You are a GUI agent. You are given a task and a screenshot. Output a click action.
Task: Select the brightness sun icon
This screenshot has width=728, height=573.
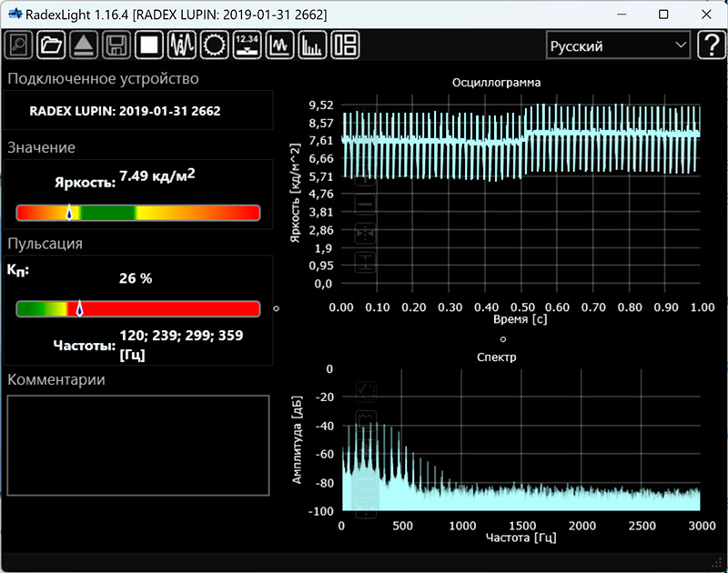coord(215,45)
